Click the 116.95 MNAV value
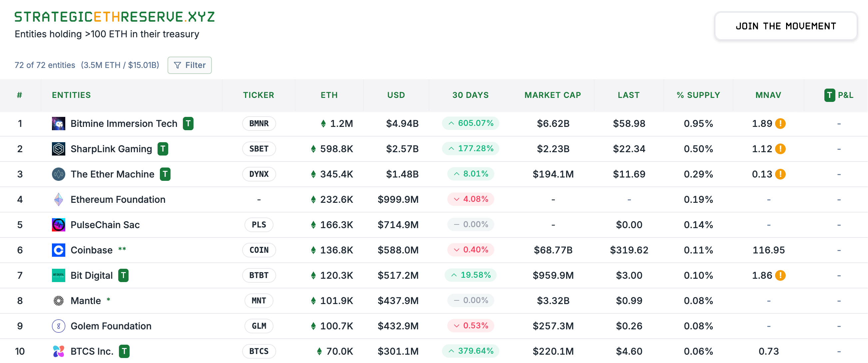This screenshot has width=868, height=363. click(768, 250)
